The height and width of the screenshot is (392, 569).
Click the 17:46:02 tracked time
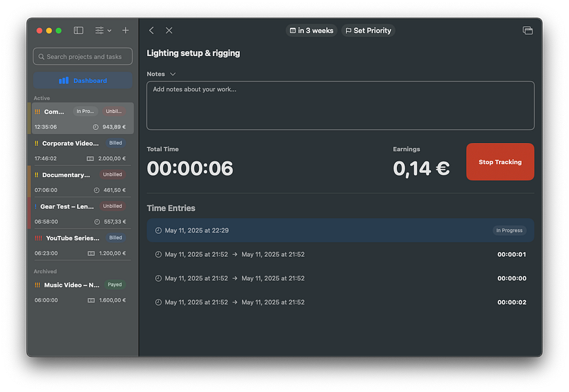[46, 159]
